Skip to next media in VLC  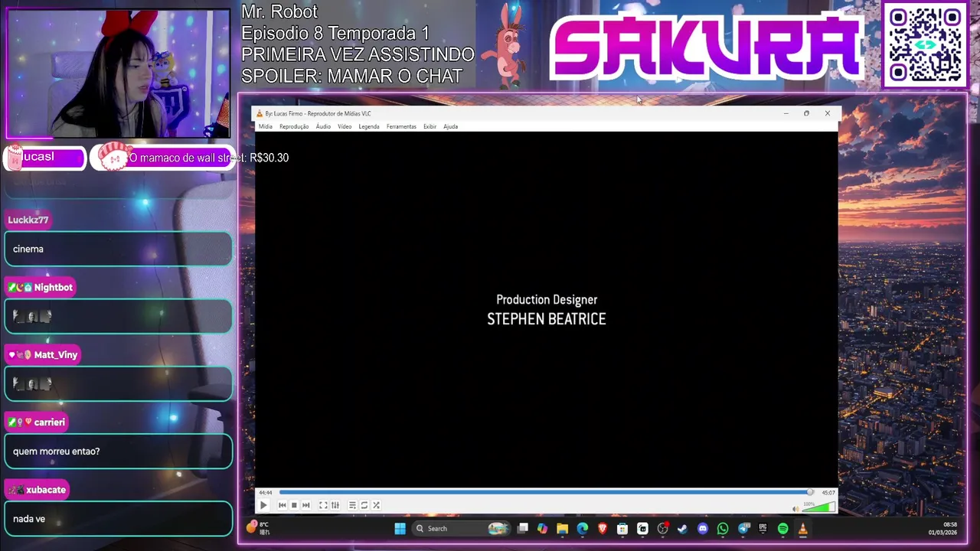pyautogui.click(x=306, y=505)
